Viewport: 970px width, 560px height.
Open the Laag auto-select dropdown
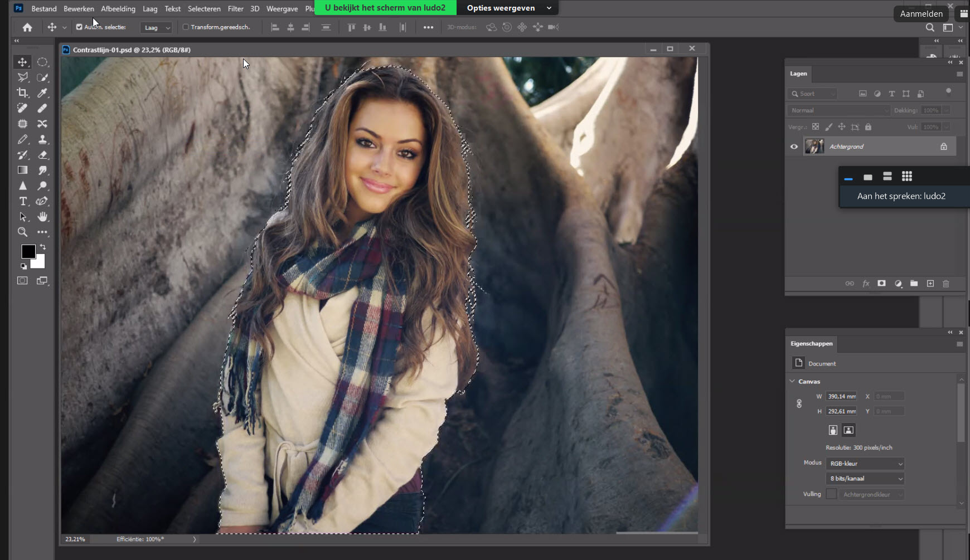[156, 27]
